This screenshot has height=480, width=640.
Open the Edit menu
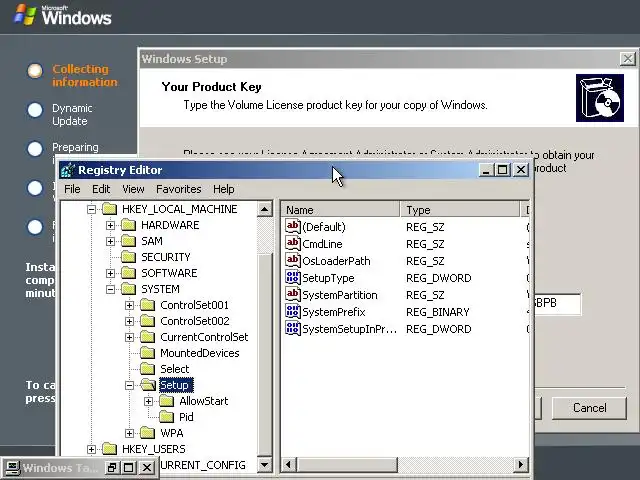pos(101,189)
